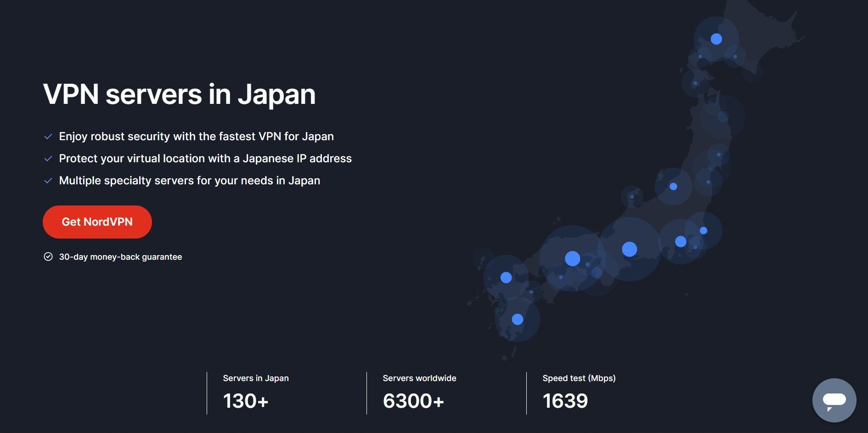868x433 pixels.
Task: Click checkmark icon beside "Enjoy robust security"
Action: tap(48, 137)
